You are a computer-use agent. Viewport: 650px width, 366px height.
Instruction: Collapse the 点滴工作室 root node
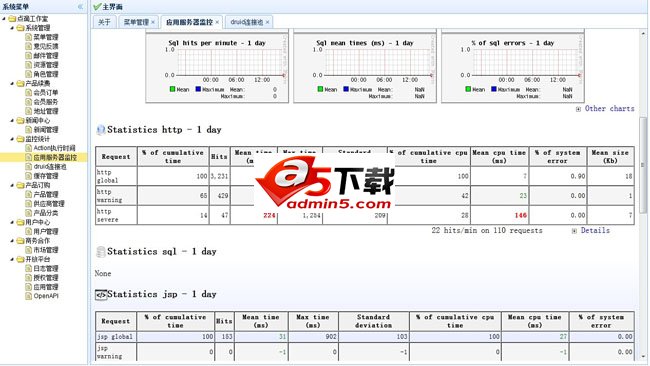click(4, 19)
